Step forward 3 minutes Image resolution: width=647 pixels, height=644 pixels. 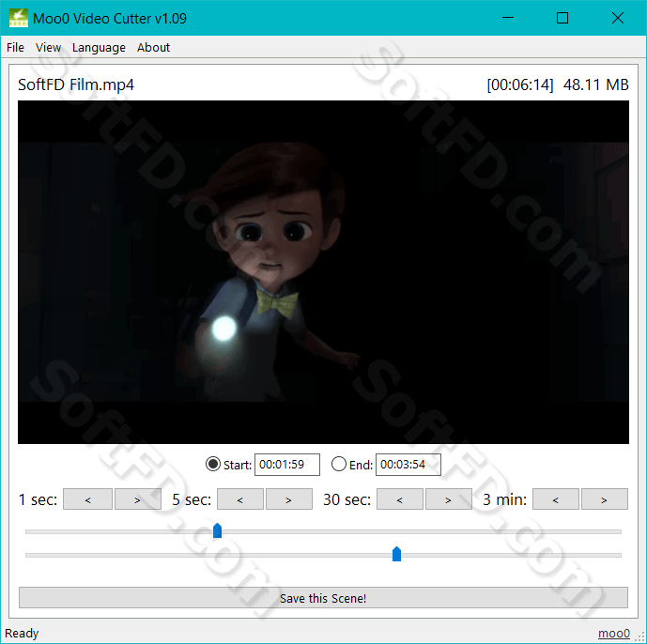pyautogui.click(x=605, y=499)
